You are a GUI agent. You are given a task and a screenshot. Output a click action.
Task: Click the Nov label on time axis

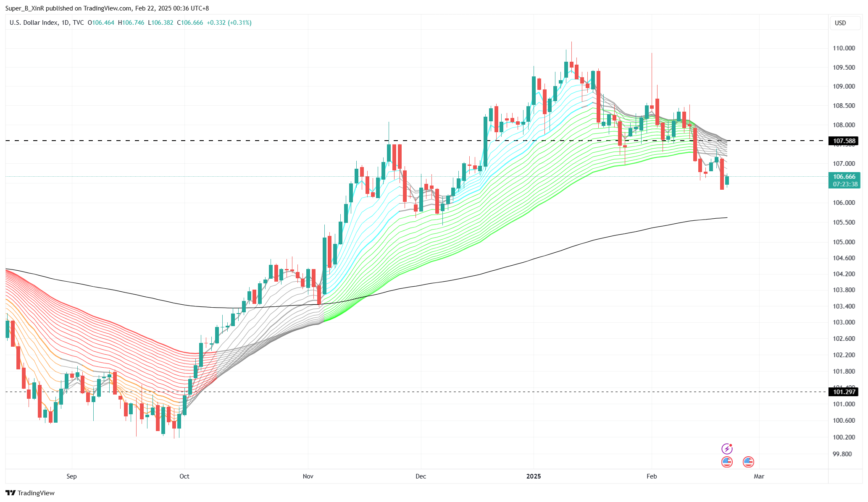tap(308, 476)
